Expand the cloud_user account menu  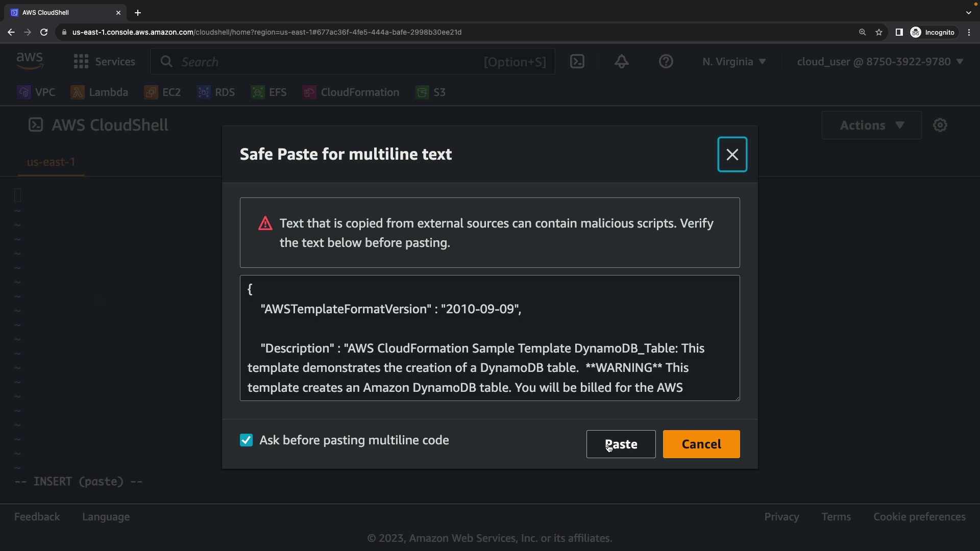pyautogui.click(x=879, y=62)
